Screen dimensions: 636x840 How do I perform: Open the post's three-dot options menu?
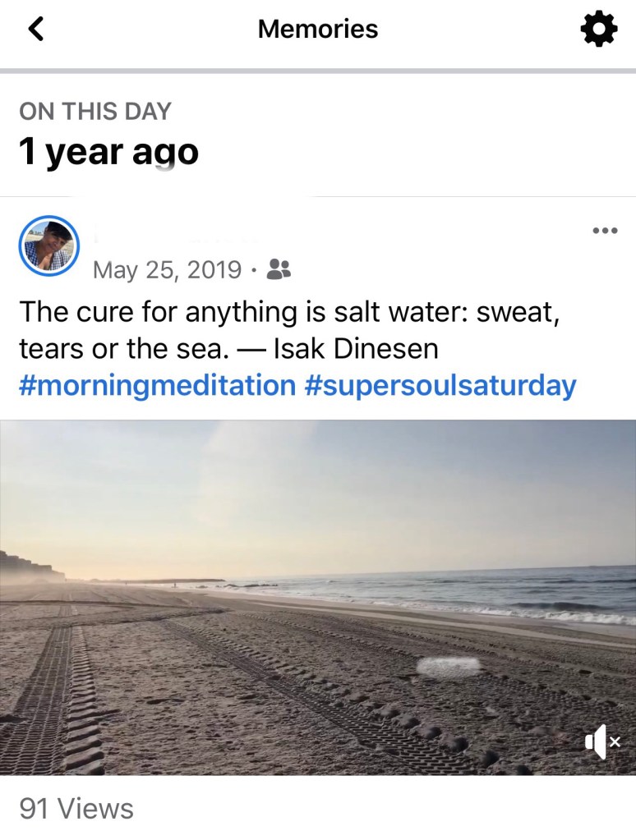click(604, 231)
